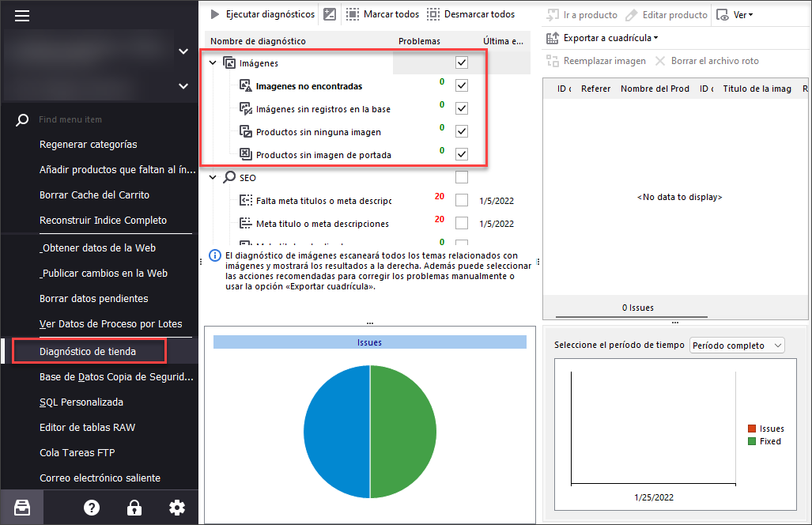Screen dimensions: 812x525
Task: Sort by Problemas column header
Action: tap(420, 41)
